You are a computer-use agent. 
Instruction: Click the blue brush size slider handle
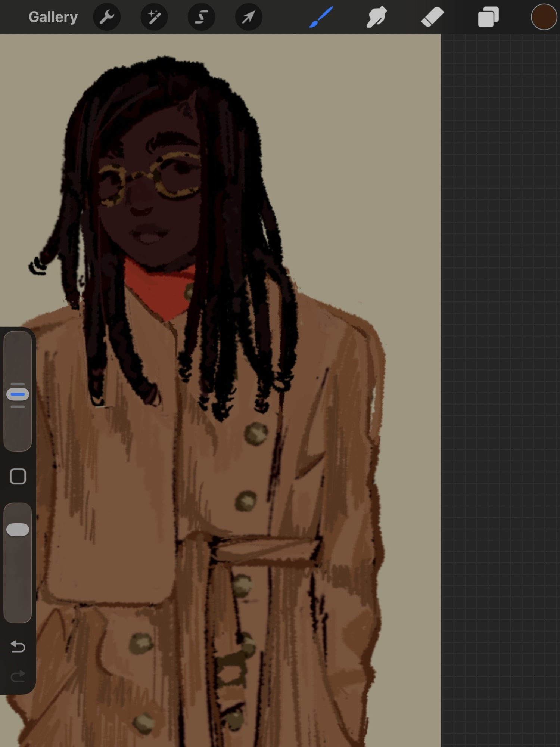tap(18, 394)
